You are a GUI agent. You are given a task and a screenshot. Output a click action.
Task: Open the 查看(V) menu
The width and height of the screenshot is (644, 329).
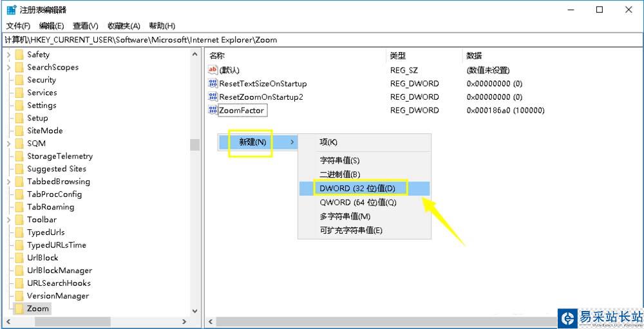[86, 26]
